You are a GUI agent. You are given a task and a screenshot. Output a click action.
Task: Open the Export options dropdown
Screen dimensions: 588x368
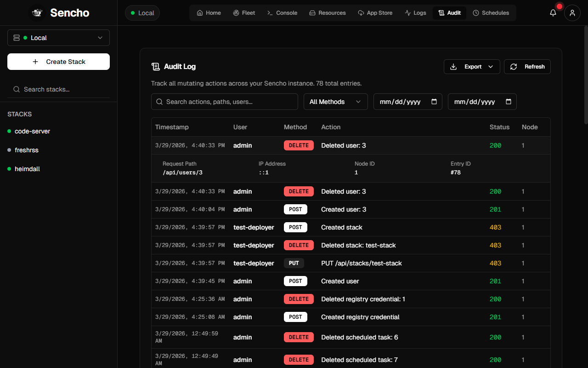tap(472, 67)
